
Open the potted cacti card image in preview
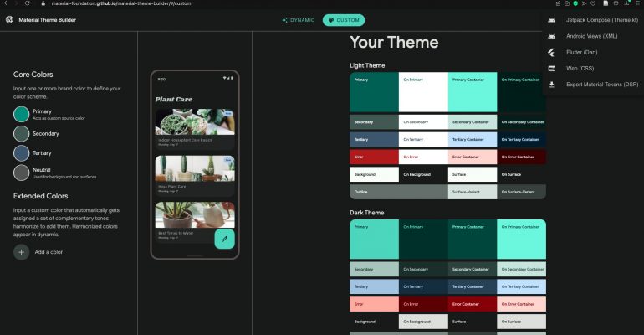coord(195,168)
